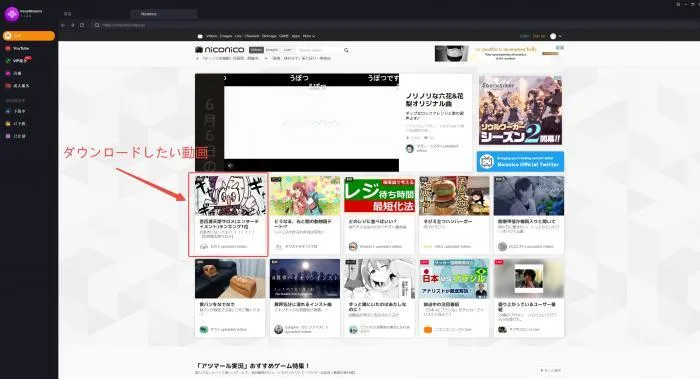The height and width of the screenshot is (379, 700).
Task: Open Videos in the top navigation bar
Action: pyautogui.click(x=211, y=36)
